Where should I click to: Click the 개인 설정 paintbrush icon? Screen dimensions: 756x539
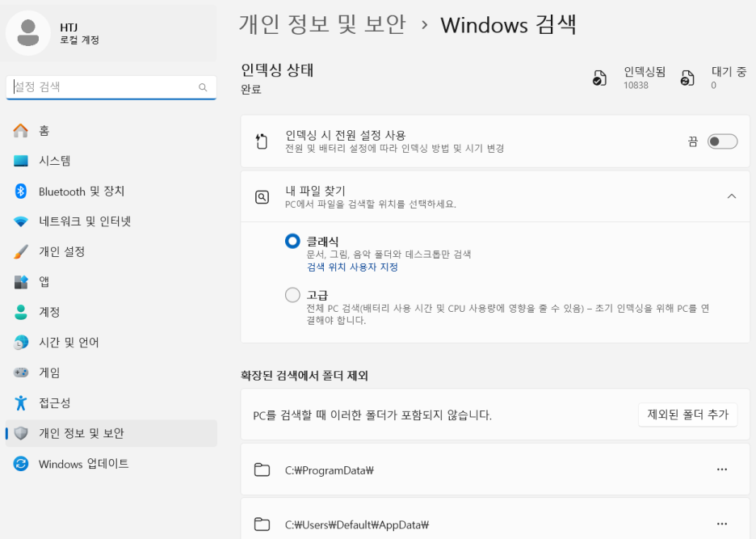pyautogui.click(x=21, y=251)
